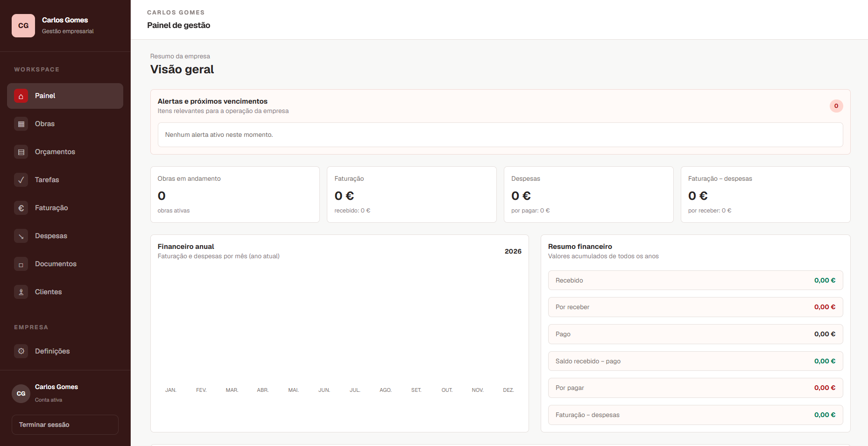This screenshot has height=446, width=868.
Task: Select the Por receber row
Action: 696,307
